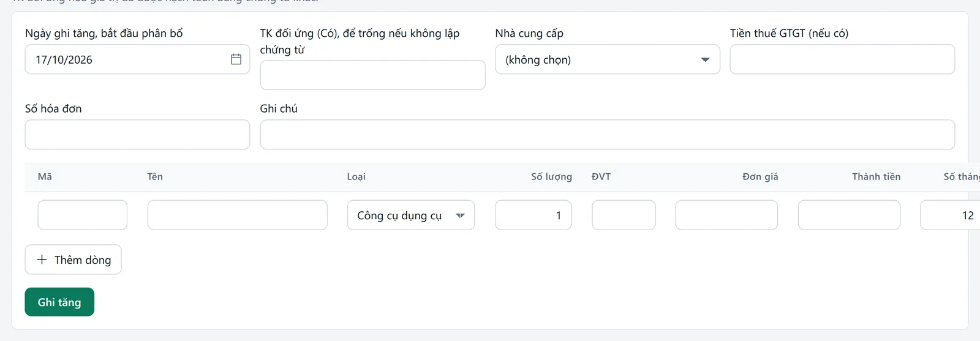Screen dimensions: 980x341
Task: Focus the TK đối ứng (Có) input
Action: 372,75
